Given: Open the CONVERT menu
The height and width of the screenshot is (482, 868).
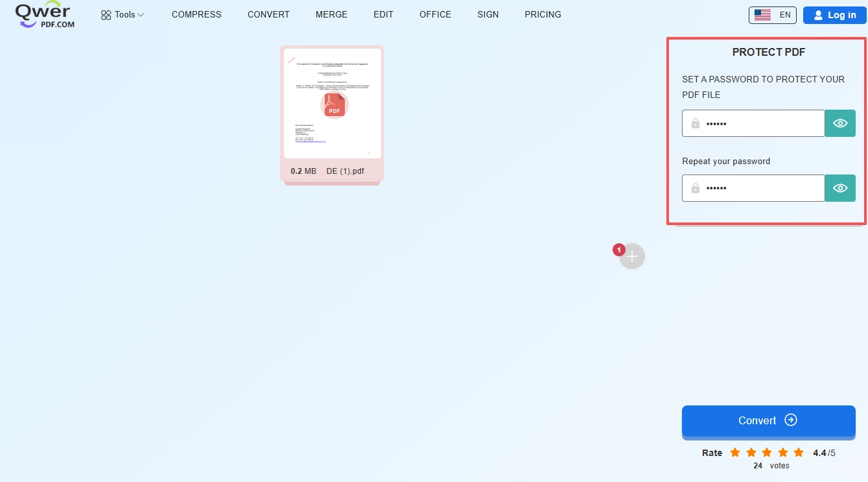Looking at the screenshot, I should [x=268, y=14].
